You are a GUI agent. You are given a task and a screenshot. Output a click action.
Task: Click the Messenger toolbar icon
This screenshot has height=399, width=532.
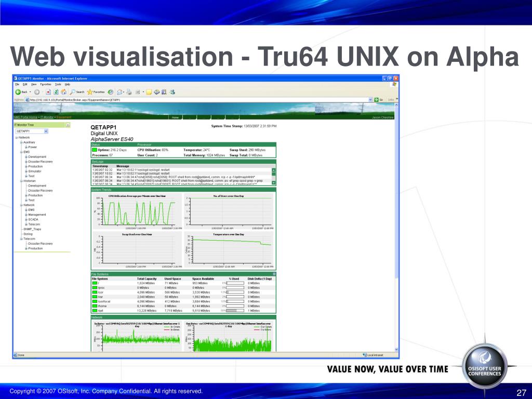tap(172, 92)
